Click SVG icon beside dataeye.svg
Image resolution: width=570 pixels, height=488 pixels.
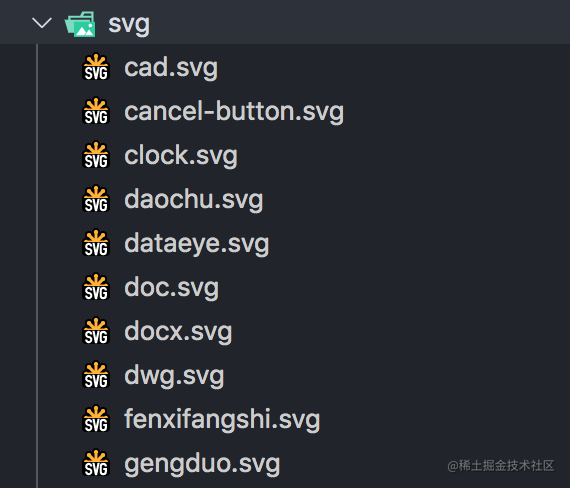(x=96, y=243)
